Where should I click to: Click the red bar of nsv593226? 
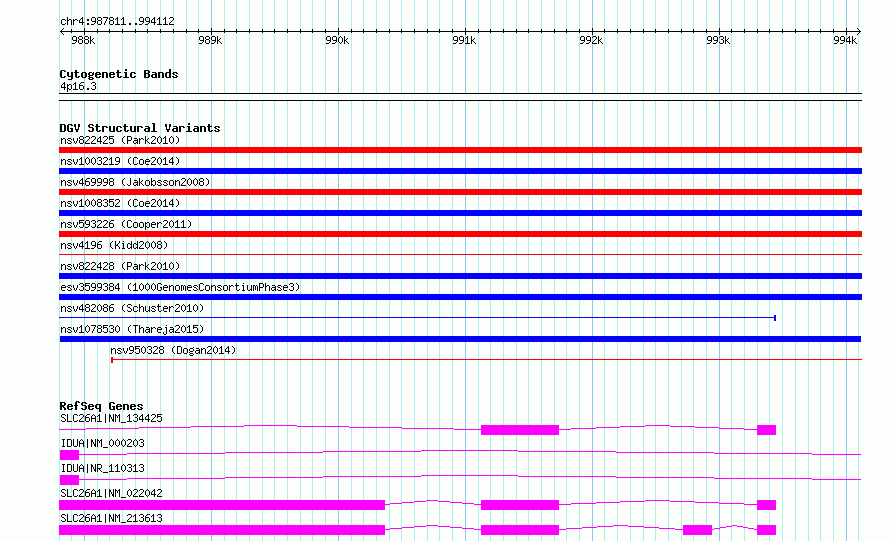pyautogui.click(x=460, y=234)
